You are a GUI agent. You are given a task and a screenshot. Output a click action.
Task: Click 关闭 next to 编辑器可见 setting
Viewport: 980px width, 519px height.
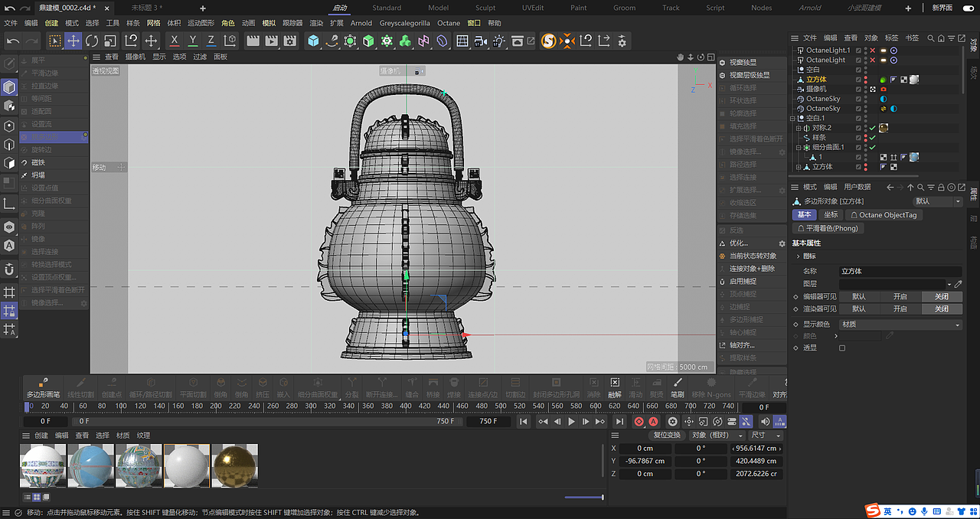coord(942,297)
